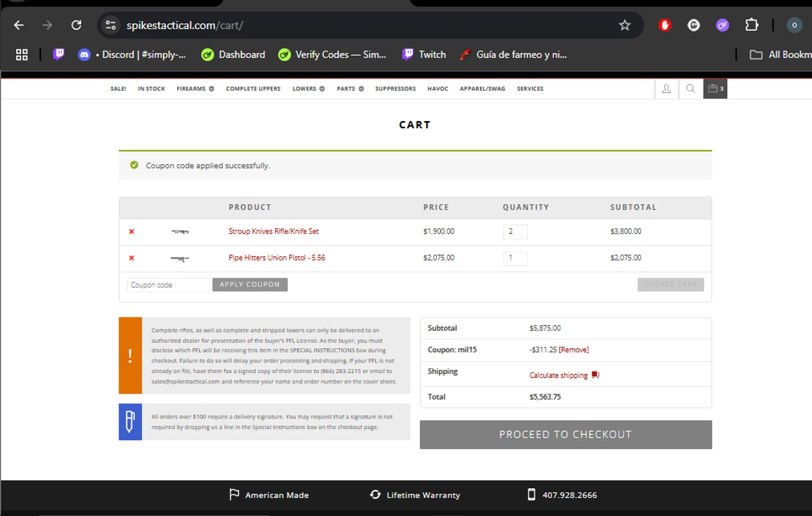Open APPAREL/SWAG menu item
812x516 pixels.
[x=482, y=89]
